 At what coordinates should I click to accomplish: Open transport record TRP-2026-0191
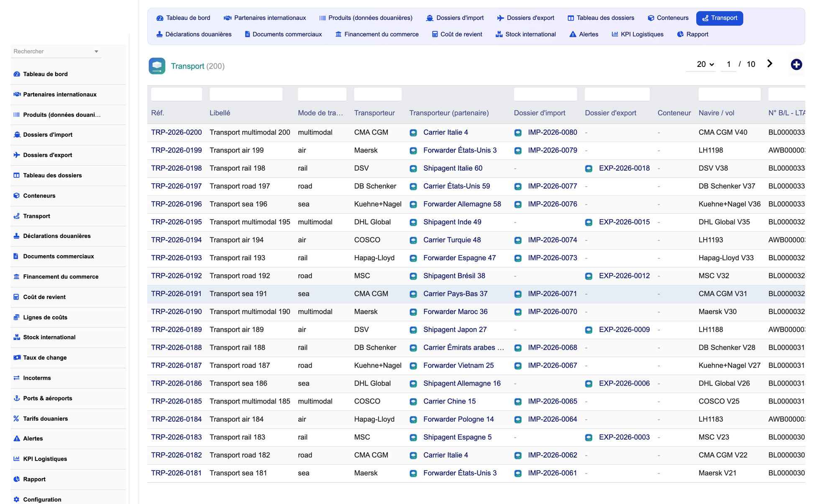(177, 294)
